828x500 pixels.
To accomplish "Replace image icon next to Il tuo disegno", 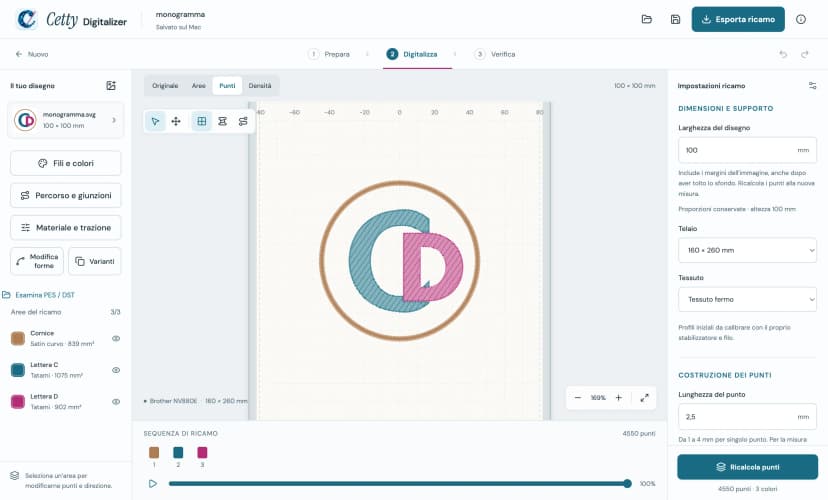I will click(111, 86).
